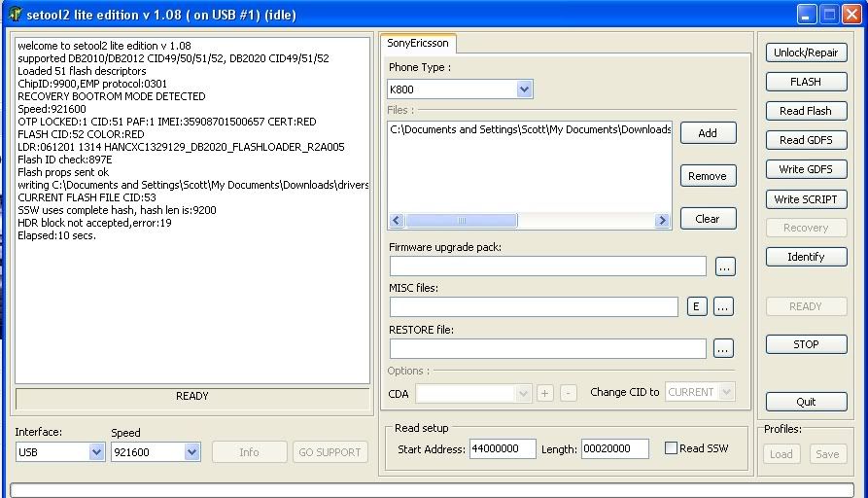Click log line 'FLASH CID:52 COLOR:RED'
The height and width of the screenshot is (498, 868).
click(81, 134)
